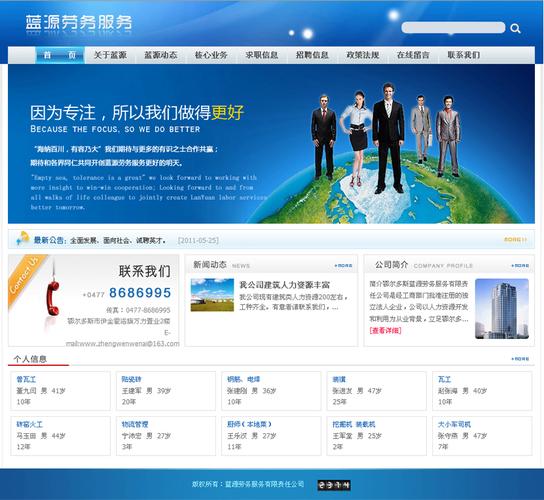544x500 pixels.
Task: Click the 个人信息 section heading
Action: [x=30, y=359]
